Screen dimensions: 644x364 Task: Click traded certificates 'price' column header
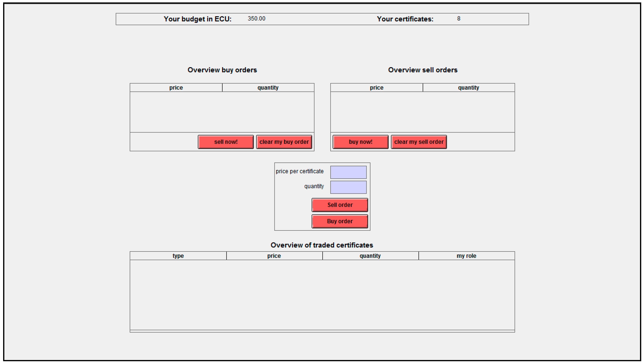click(x=274, y=256)
